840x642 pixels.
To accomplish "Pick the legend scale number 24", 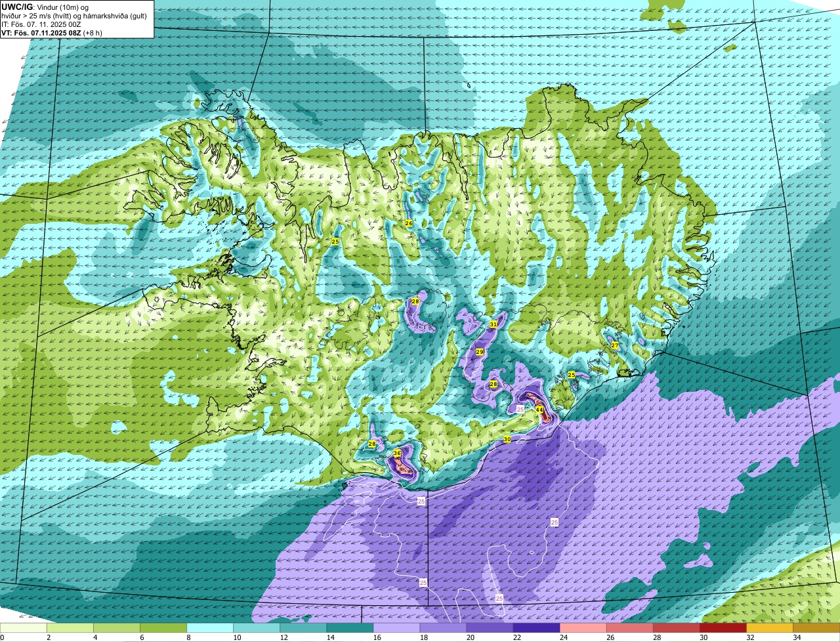I will [562, 637].
